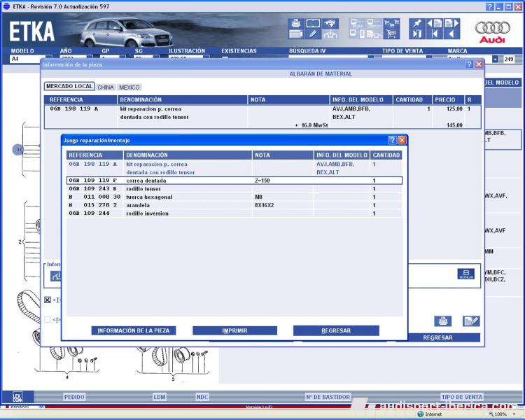The height and width of the screenshot is (420, 525).
Task: Open the multiple shopping carts icon
Action: [x=391, y=23]
